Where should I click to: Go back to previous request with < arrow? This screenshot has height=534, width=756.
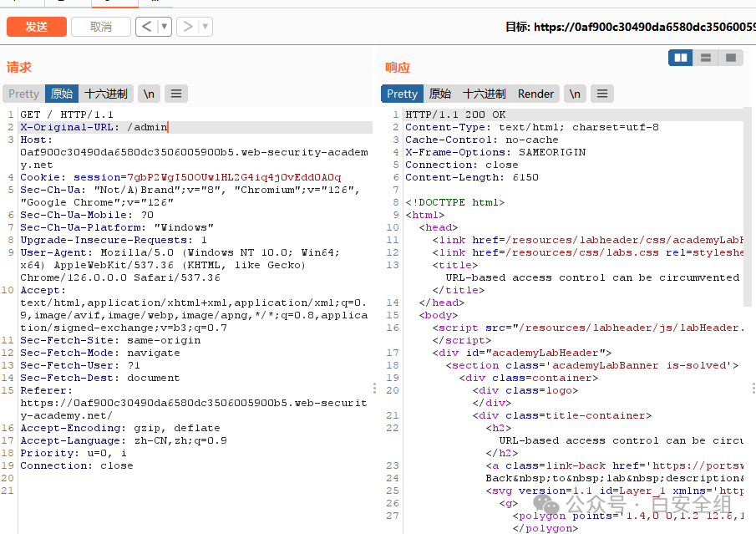[x=147, y=27]
